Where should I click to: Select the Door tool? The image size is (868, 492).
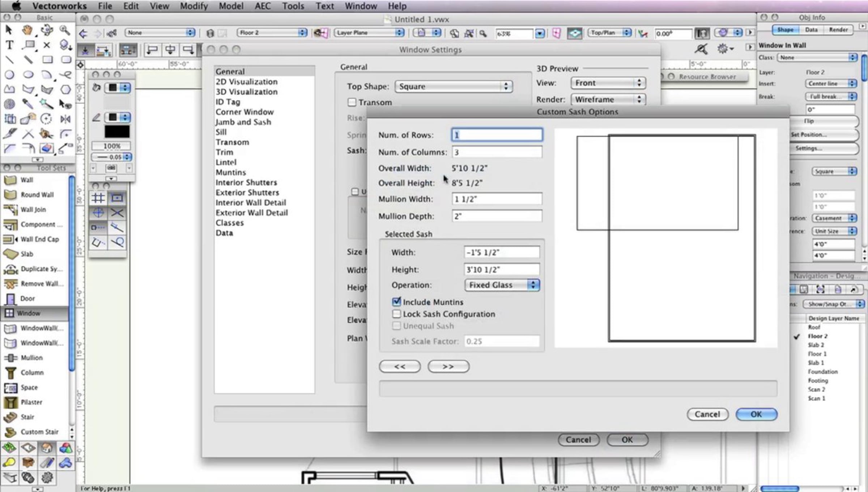click(x=27, y=299)
